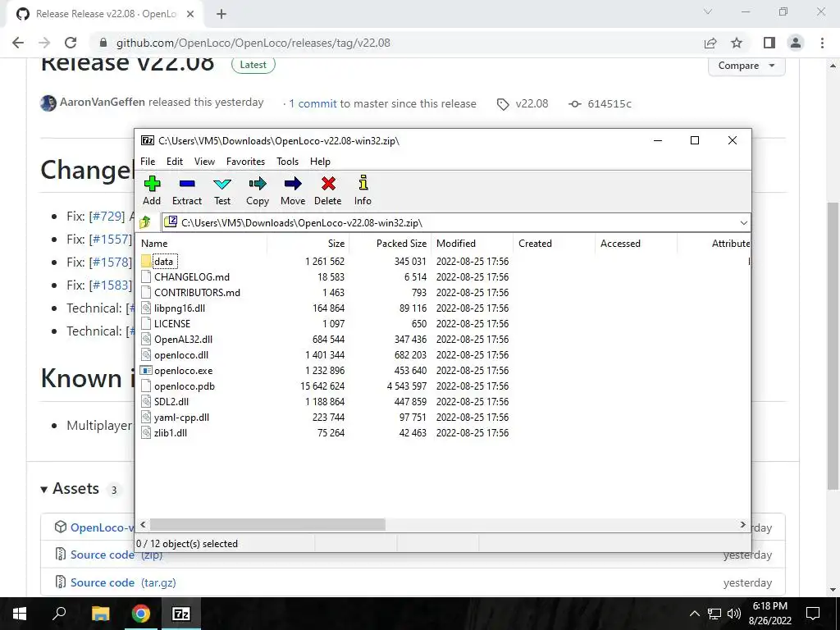Click the Chrome page vertical scrollbar thumb
The image size is (840, 630).
(833, 346)
